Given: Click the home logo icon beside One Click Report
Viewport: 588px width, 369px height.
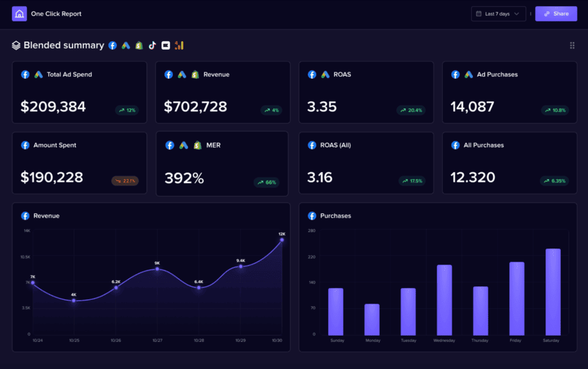Looking at the screenshot, I should [x=19, y=14].
